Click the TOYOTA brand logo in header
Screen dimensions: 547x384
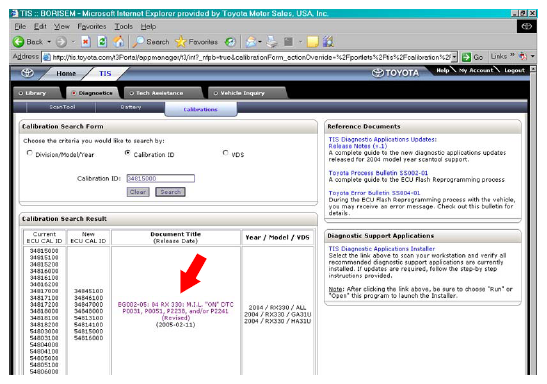pos(395,73)
